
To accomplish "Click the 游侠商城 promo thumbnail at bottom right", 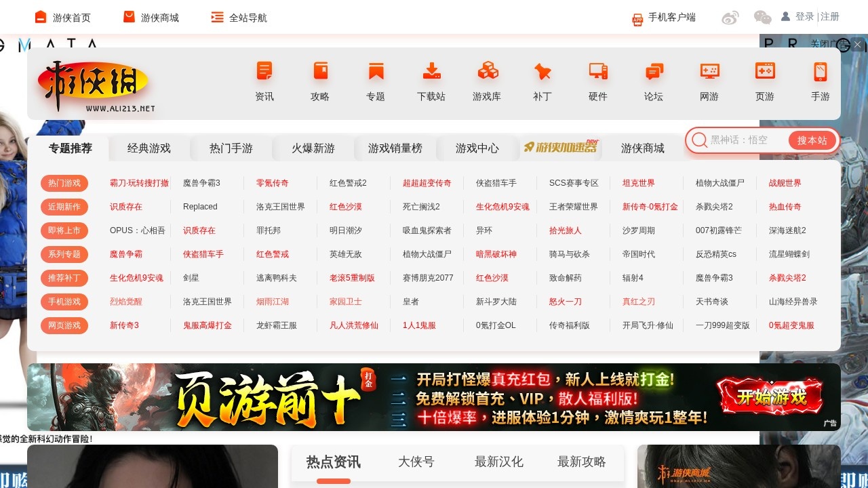I will point(739,466).
